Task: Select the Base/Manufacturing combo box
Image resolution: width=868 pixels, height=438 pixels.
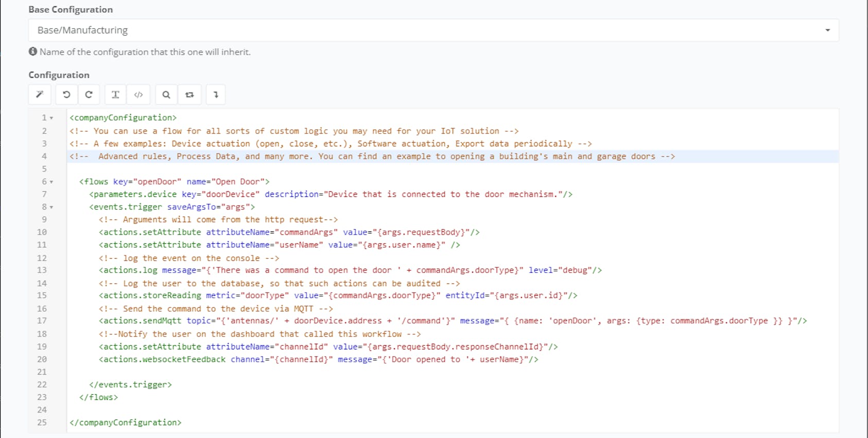Action: [433, 30]
